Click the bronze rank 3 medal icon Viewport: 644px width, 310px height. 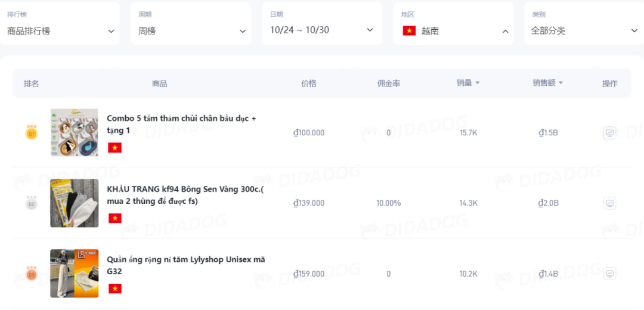click(x=32, y=274)
